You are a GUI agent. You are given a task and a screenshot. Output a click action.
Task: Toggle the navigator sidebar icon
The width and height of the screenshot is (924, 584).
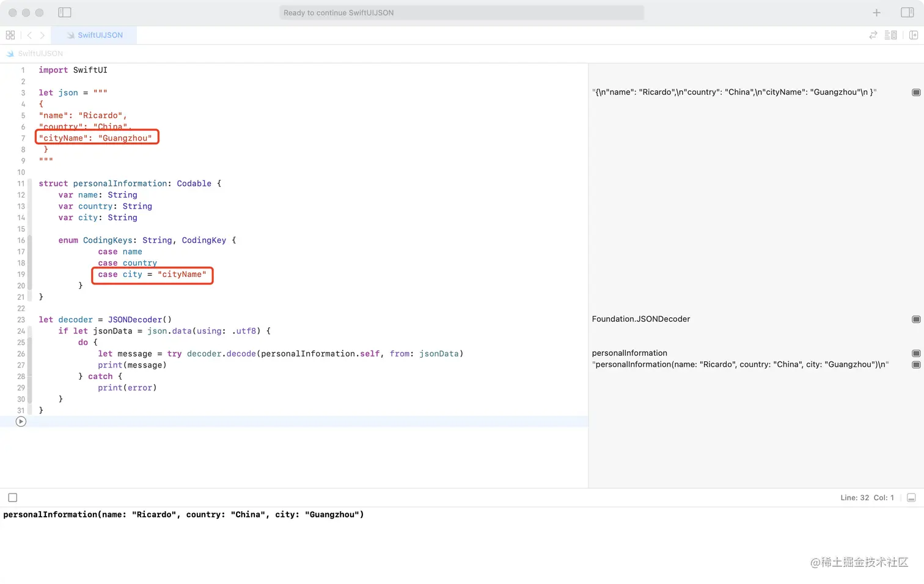click(x=65, y=12)
